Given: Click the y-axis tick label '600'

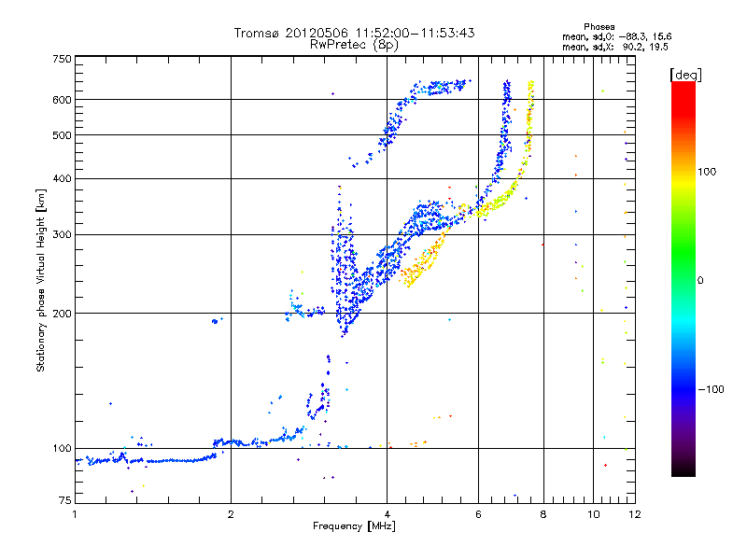Looking at the screenshot, I should 62,100.
